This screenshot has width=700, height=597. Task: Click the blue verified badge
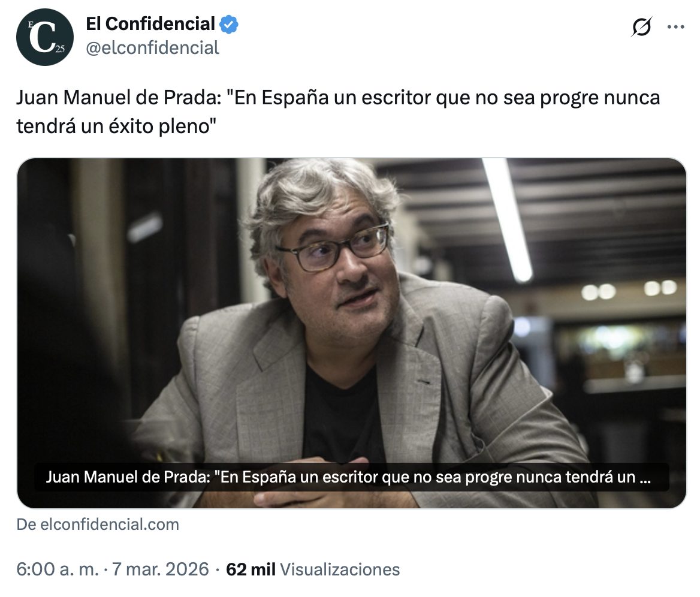click(229, 24)
